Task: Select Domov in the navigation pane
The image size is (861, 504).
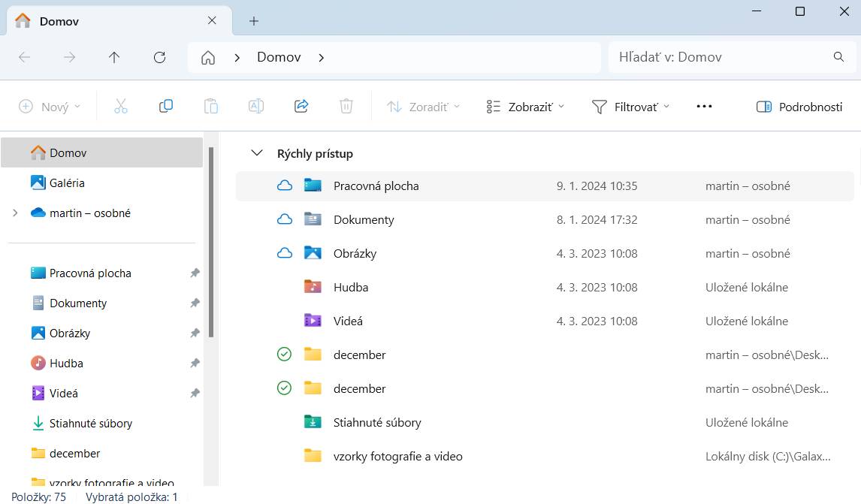Action: point(102,152)
